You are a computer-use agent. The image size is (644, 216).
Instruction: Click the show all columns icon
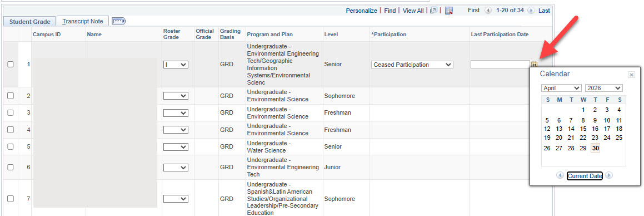pos(119,21)
